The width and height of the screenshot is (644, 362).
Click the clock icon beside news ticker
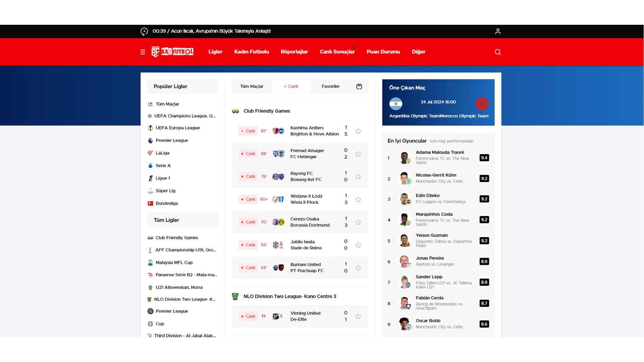tap(144, 31)
